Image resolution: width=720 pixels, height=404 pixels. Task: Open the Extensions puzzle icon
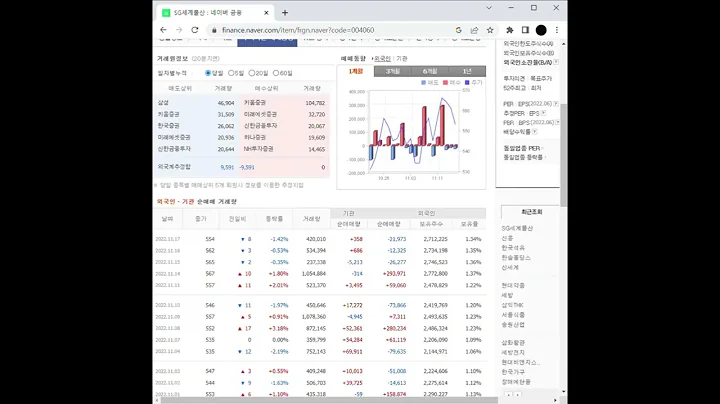pos(510,30)
